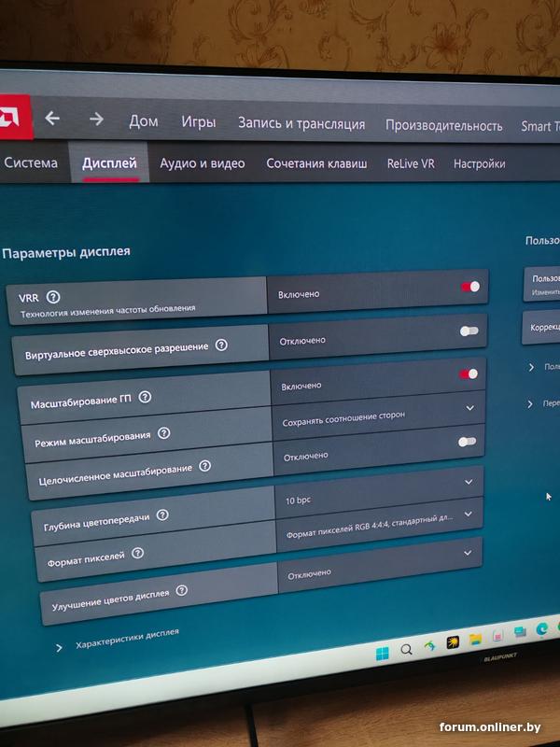The image size is (560, 747).
Task: Go forward with the right arrow
Action: coord(96,120)
